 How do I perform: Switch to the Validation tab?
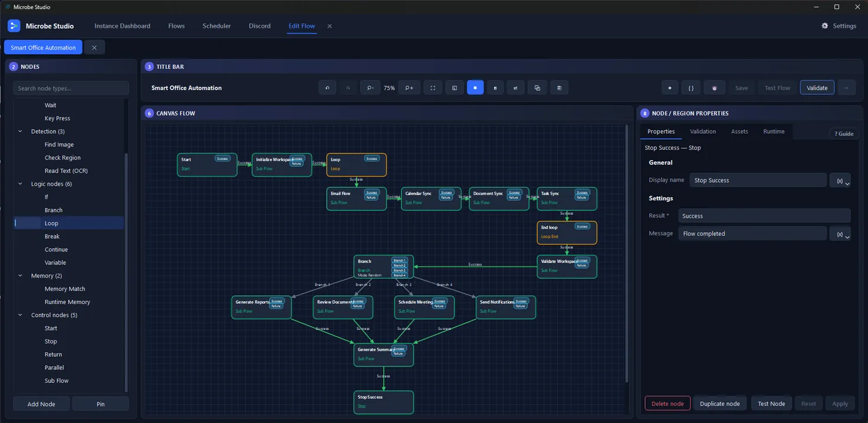point(703,131)
